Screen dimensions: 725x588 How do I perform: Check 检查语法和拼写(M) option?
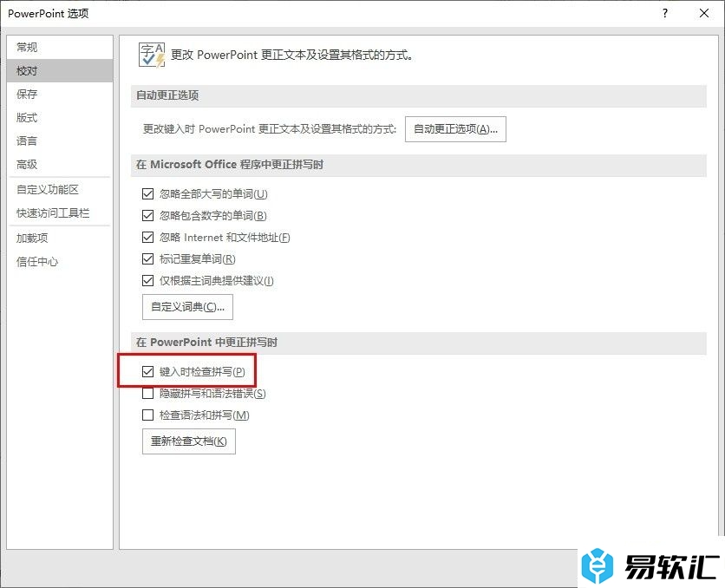pyautogui.click(x=148, y=415)
